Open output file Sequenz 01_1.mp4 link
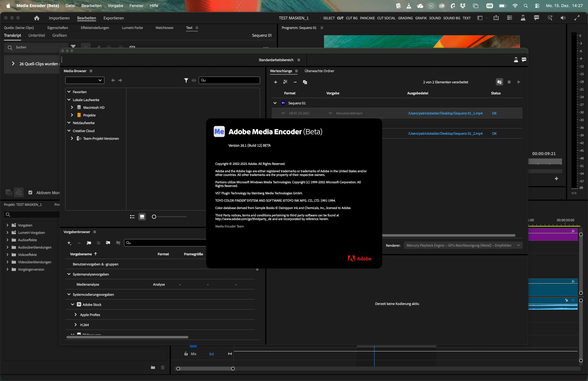588x381 pixels. coord(445,113)
